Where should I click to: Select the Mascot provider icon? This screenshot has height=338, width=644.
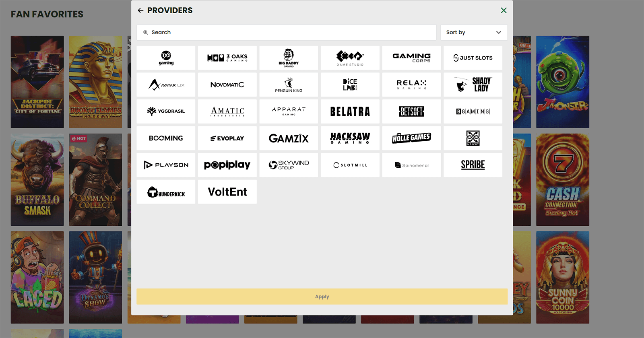473,138
